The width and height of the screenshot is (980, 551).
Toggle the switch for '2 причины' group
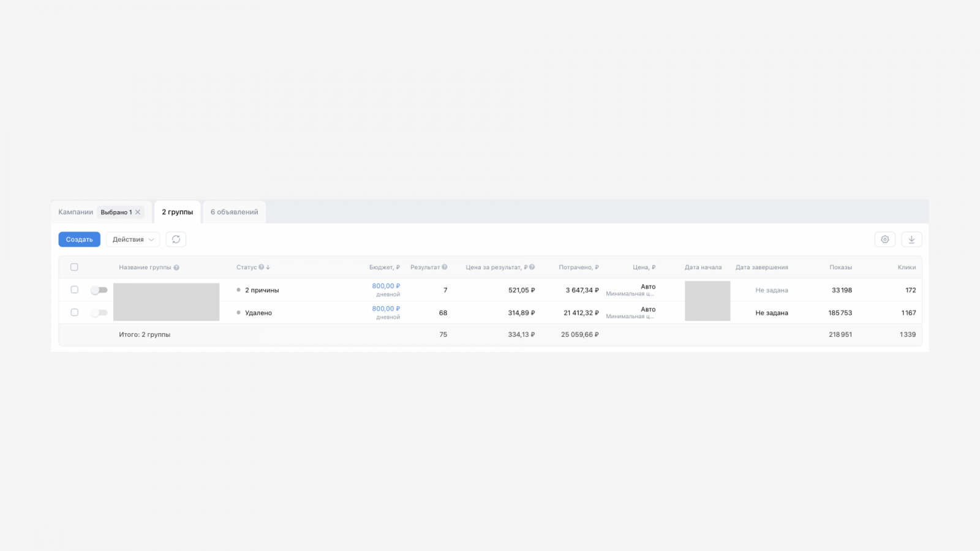pos(99,290)
